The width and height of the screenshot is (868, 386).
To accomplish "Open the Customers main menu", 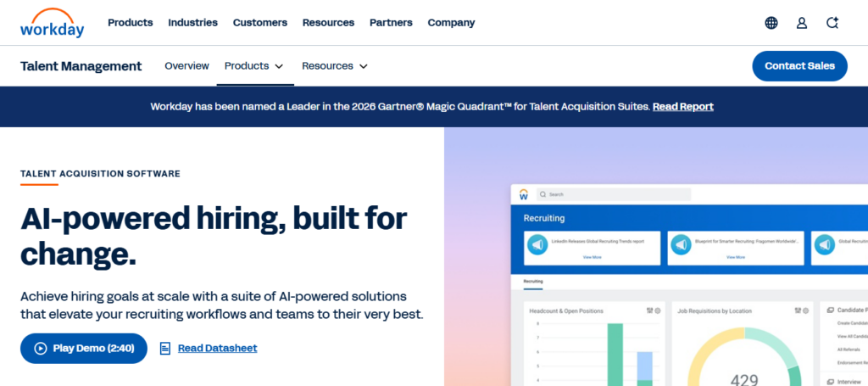I will coord(260,23).
